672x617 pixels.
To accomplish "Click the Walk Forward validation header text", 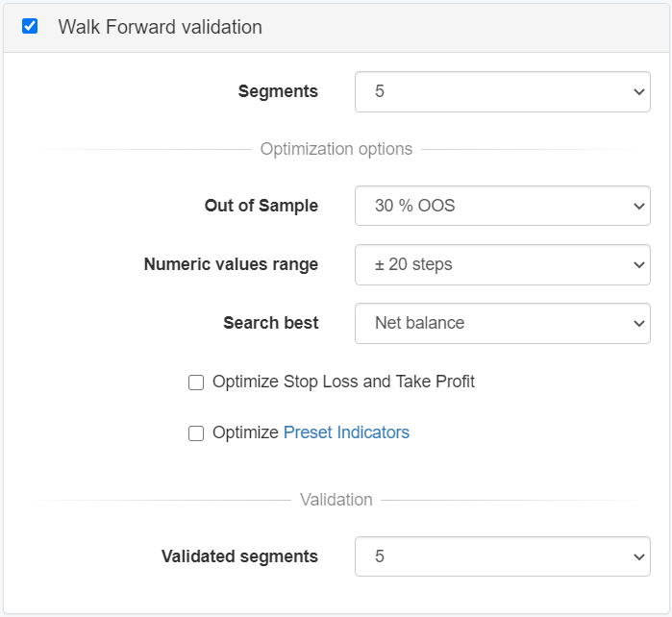I will tap(161, 27).
